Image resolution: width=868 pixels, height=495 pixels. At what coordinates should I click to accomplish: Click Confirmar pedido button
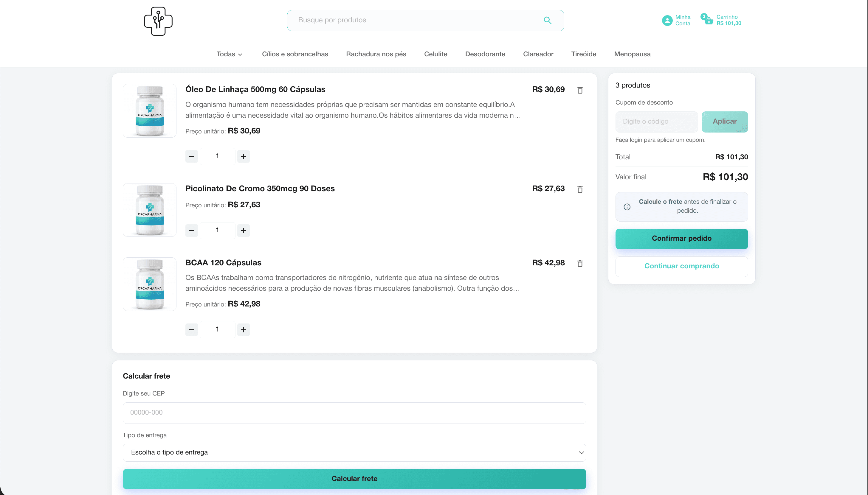point(681,239)
